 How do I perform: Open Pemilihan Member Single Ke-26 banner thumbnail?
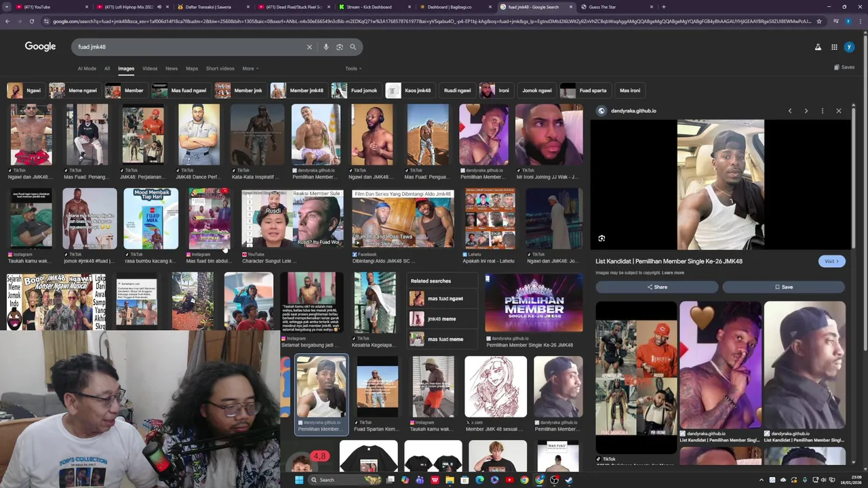click(534, 302)
